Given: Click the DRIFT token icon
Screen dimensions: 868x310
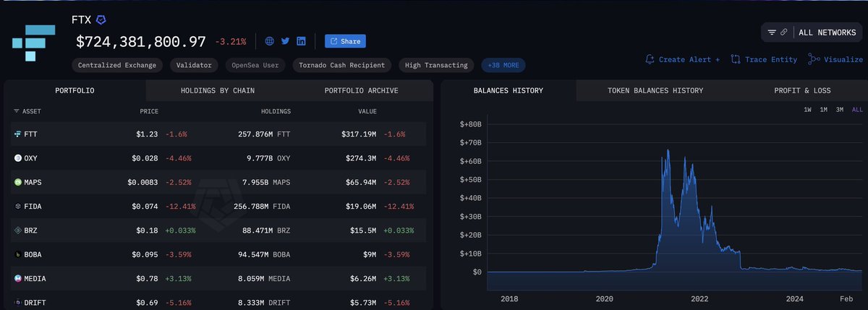Looking at the screenshot, I should [x=18, y=303].
